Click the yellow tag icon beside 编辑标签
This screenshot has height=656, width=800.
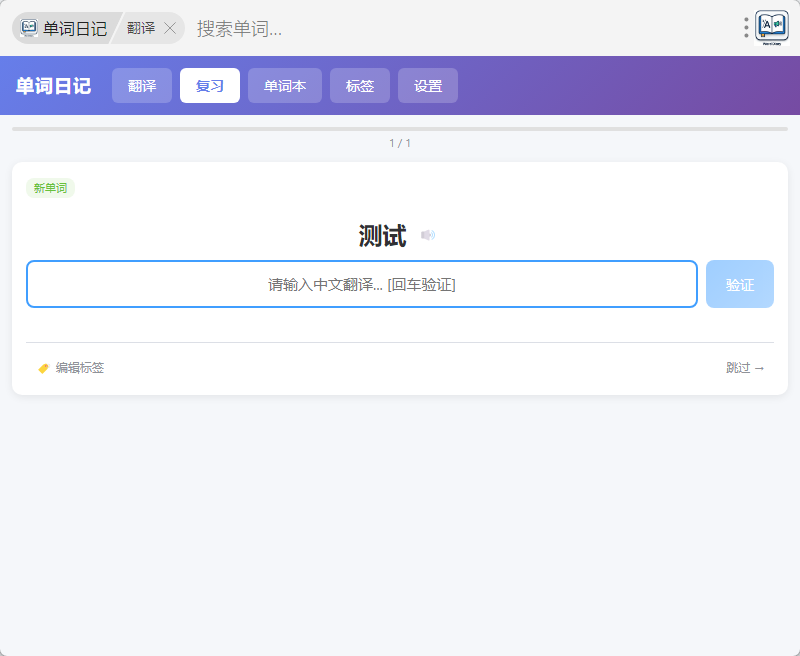point(43,368)
